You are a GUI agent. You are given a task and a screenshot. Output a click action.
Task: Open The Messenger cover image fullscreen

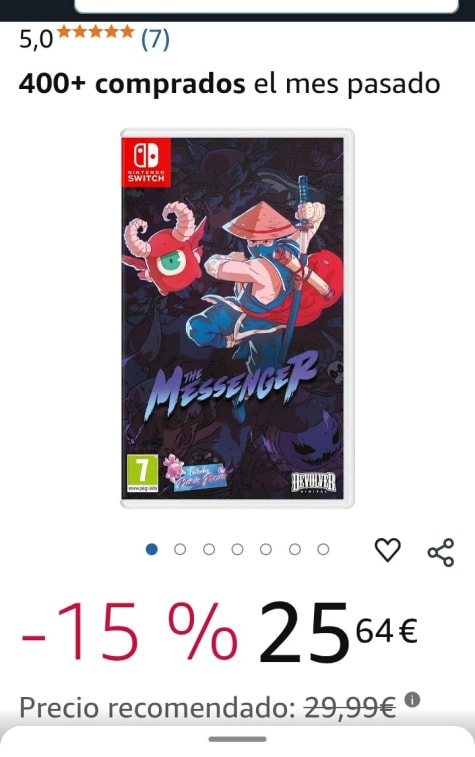pyautogui.click(x=237, y=319)
